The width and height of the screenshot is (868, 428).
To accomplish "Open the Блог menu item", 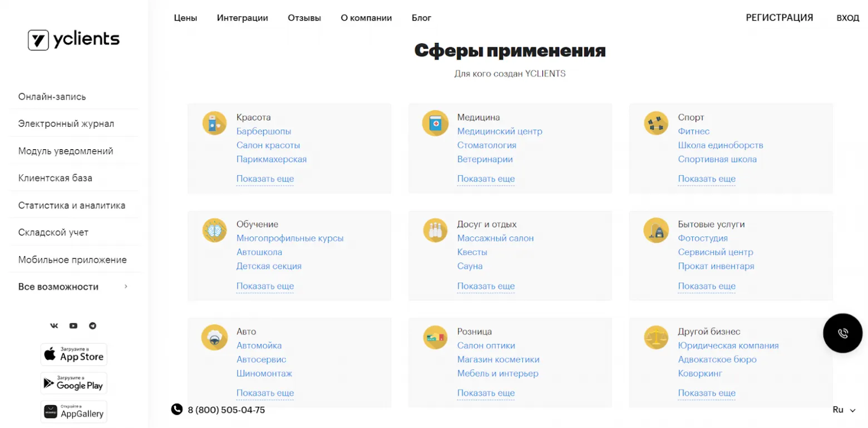I will coord(421,18).
